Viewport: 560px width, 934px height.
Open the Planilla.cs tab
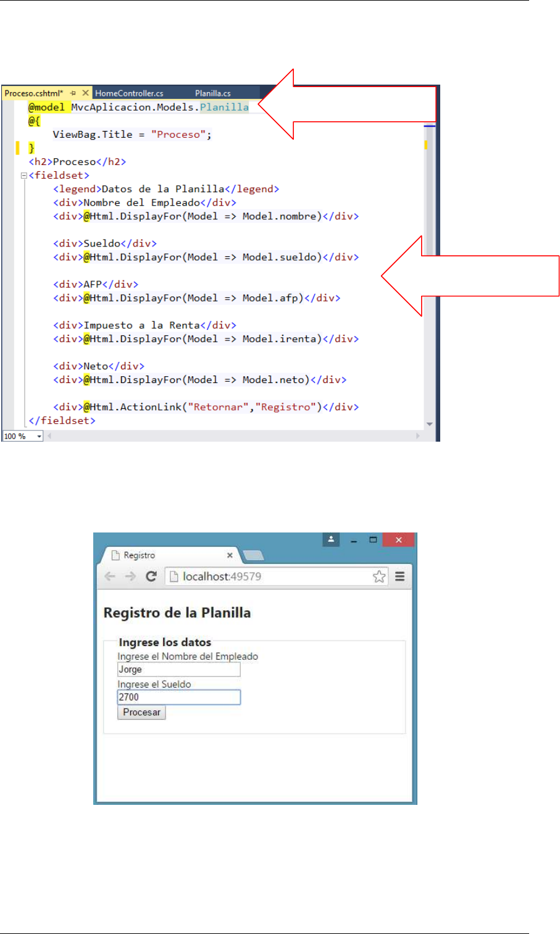click(212, 93)
